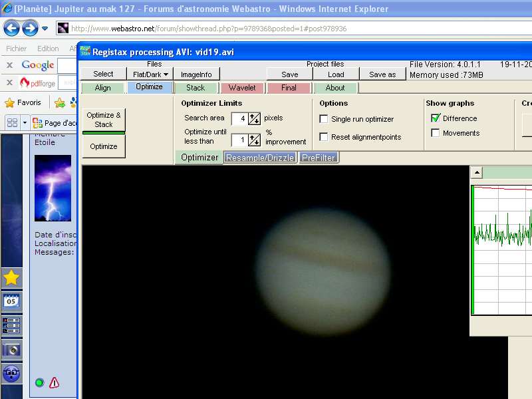The image size is (532, 399).
Task: Switch to the About tab
Action: pos(335,88)
